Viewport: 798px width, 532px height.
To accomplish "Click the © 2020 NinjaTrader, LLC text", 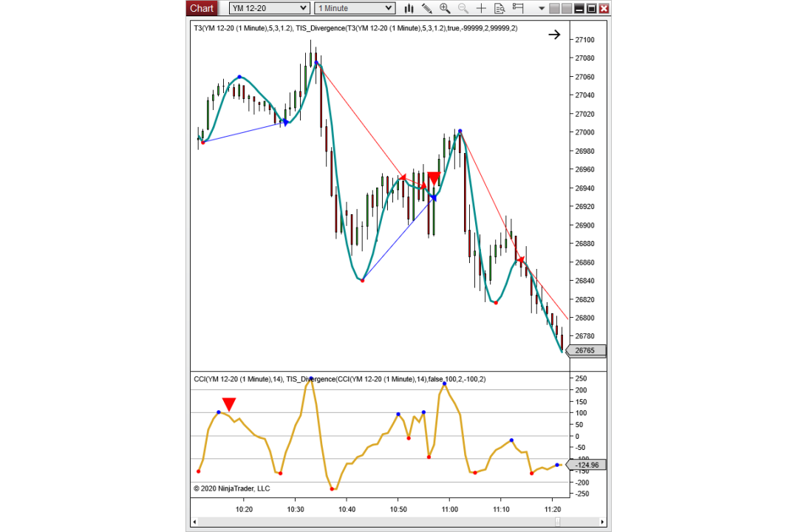I will 231,488.
